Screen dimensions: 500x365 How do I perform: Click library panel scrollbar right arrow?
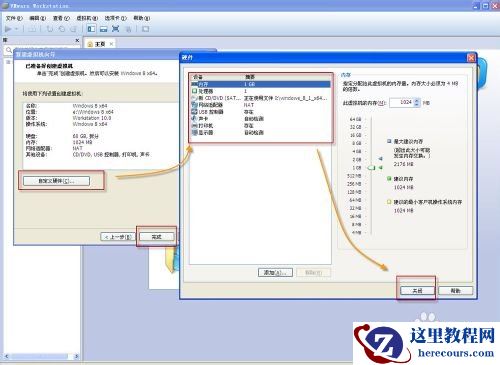[77, 356]
